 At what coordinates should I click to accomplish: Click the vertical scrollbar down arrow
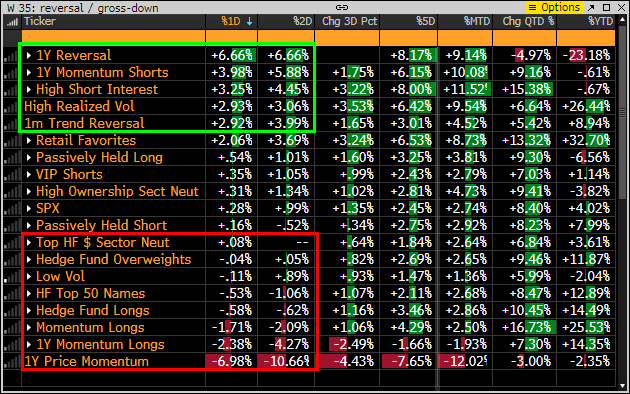point(622,386)
